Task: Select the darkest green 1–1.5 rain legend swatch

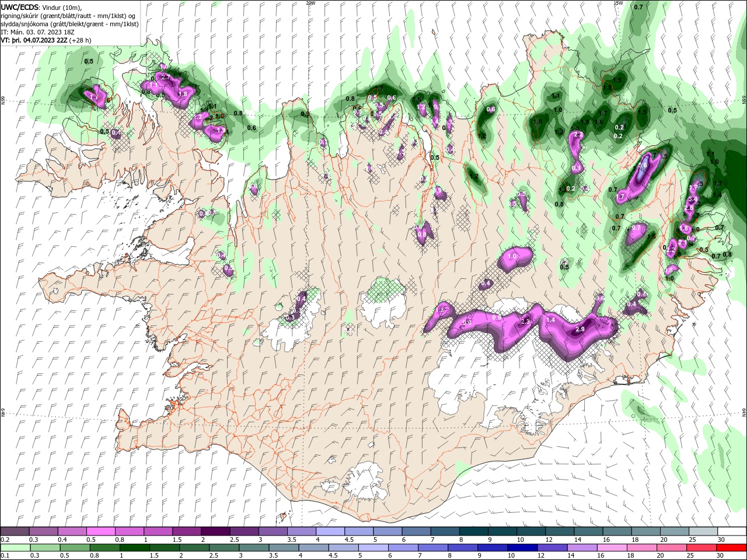Action: 135,548
